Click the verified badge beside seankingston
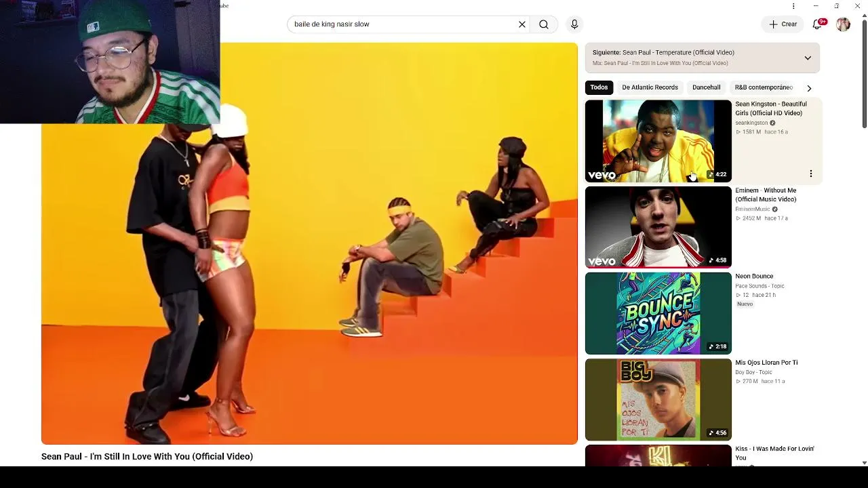This screenshot has height=488, width=868. 772,123
